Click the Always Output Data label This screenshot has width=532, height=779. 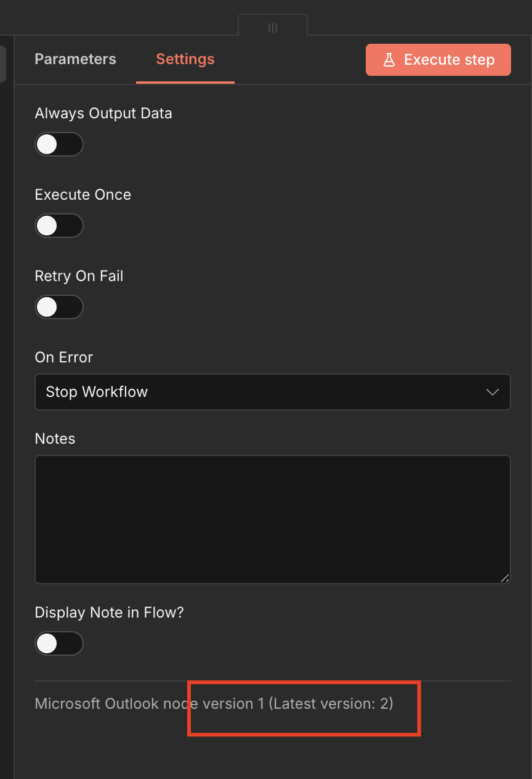click(x=103, y=113)
